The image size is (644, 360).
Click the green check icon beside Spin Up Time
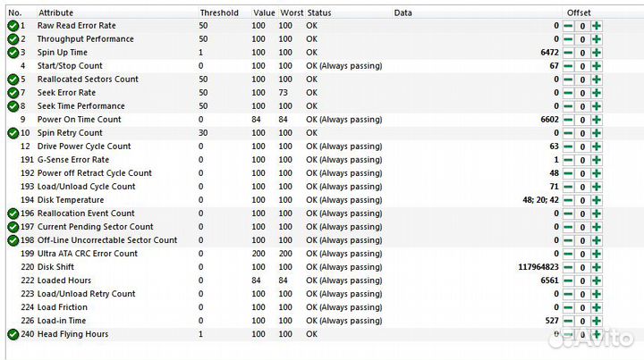coord(13,53)
